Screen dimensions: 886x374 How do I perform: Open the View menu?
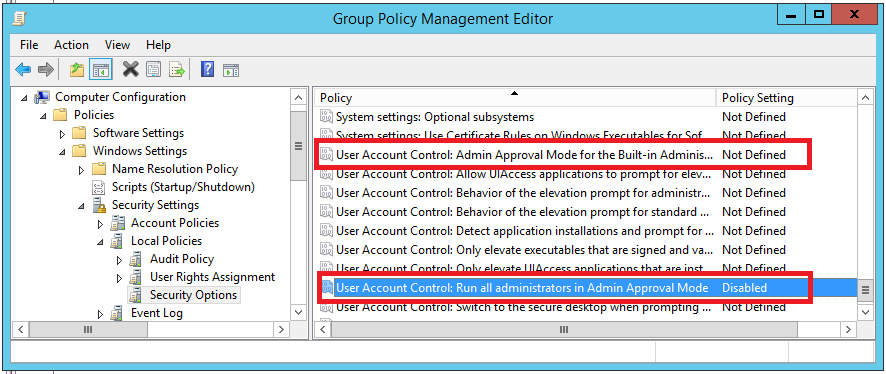coord(117,45)
